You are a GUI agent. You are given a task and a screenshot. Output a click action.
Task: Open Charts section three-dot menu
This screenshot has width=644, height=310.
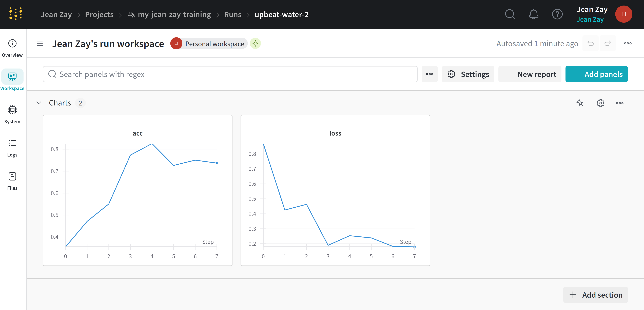(619, 103)
